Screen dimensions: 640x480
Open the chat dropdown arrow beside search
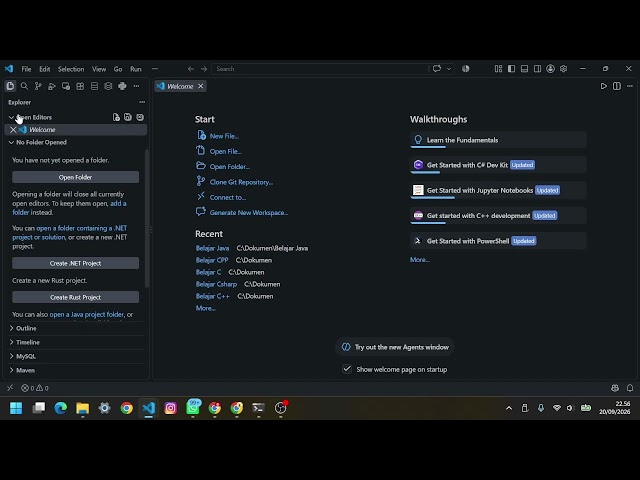point(449,69)
